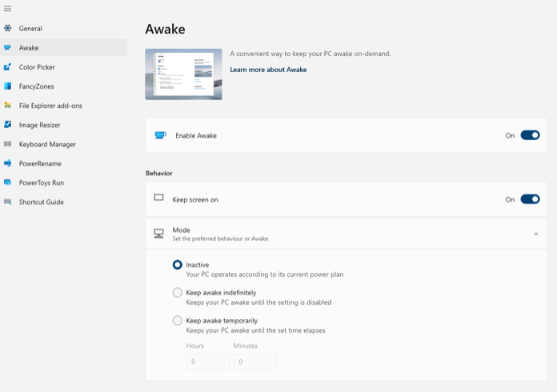Click 'Keeps your PC awake until the set time elapses'
Image resolution: width=557 pixels, height=392 pixels.
tap(256, 330)
